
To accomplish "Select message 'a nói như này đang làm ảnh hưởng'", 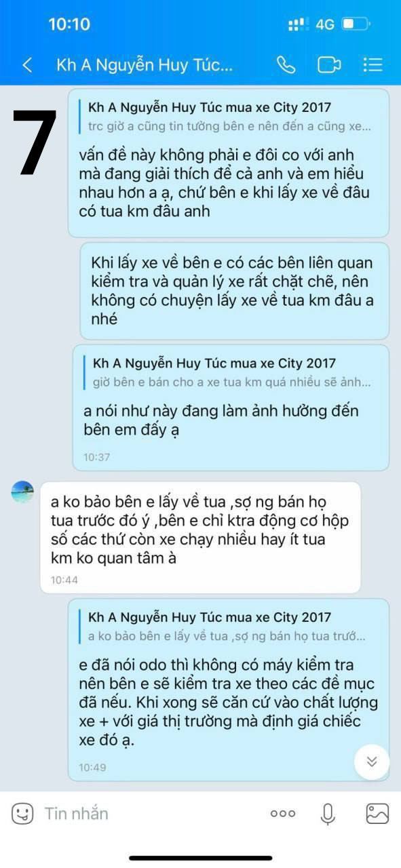I will pyautogui.click(x=231, y=408).
